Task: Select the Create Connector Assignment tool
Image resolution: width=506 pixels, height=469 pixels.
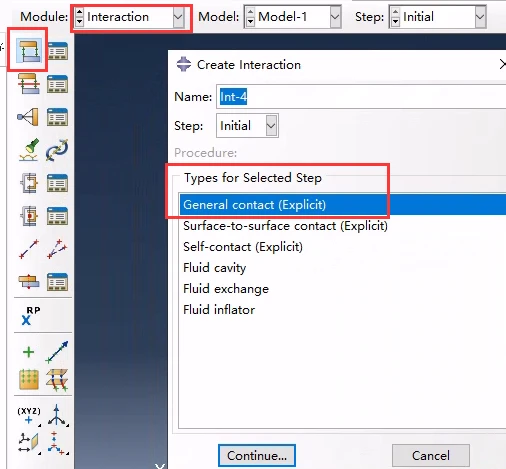Action: pyautogui.click(x=29, y=216)
